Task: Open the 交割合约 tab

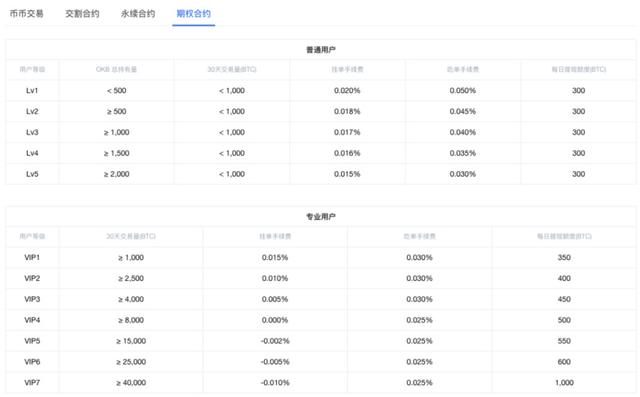Action: [82, 13]
